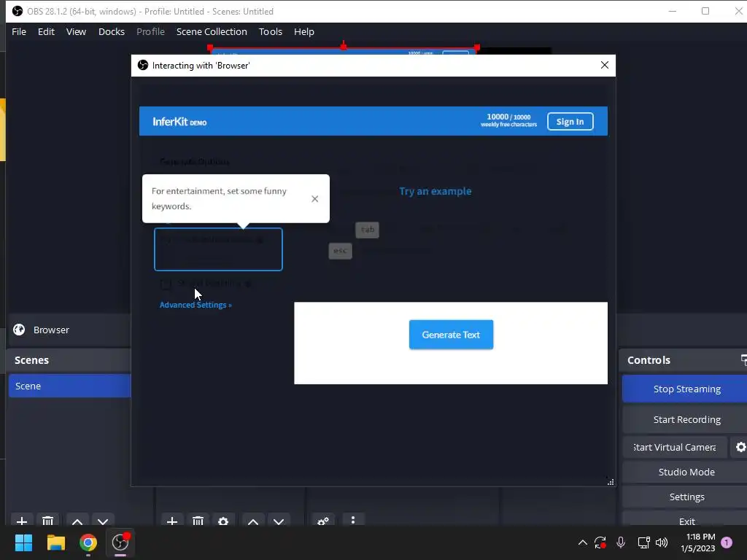
Task: Open advanced audio properties gears icon
Action: point(323,521)
